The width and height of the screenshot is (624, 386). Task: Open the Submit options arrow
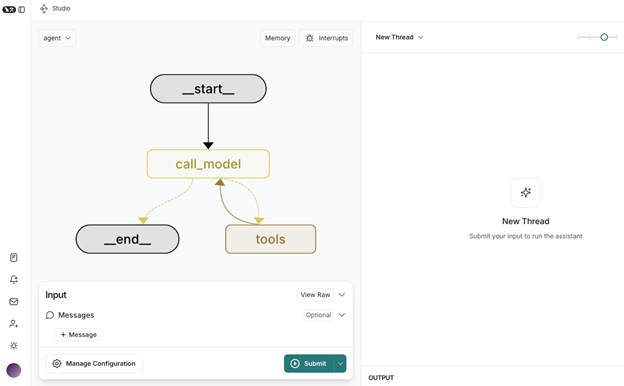tap(340, 363)
